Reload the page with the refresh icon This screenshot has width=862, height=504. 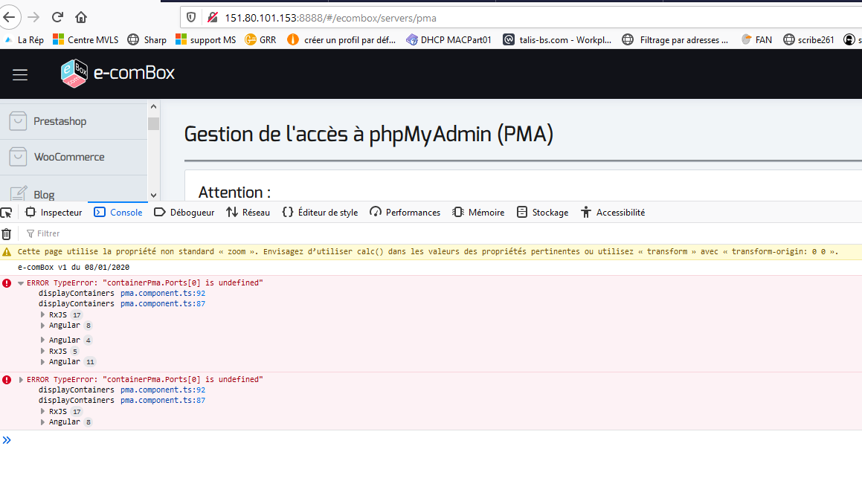(x=57, y=17)
